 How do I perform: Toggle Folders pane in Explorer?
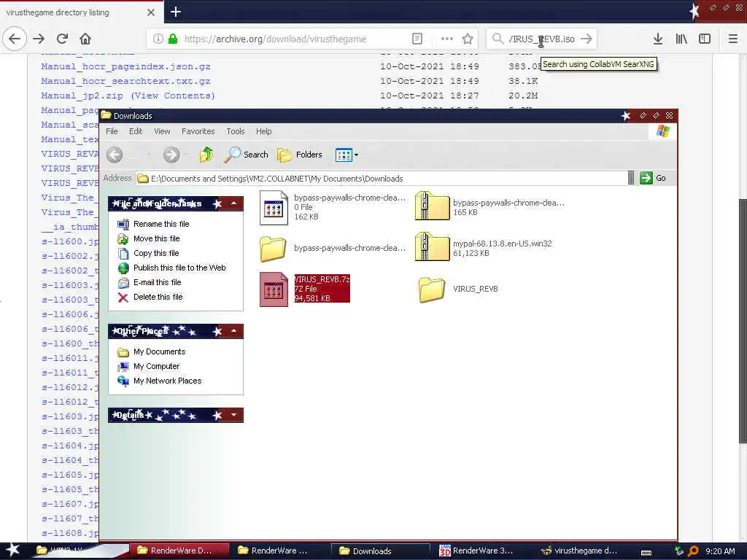click(300, 155)
